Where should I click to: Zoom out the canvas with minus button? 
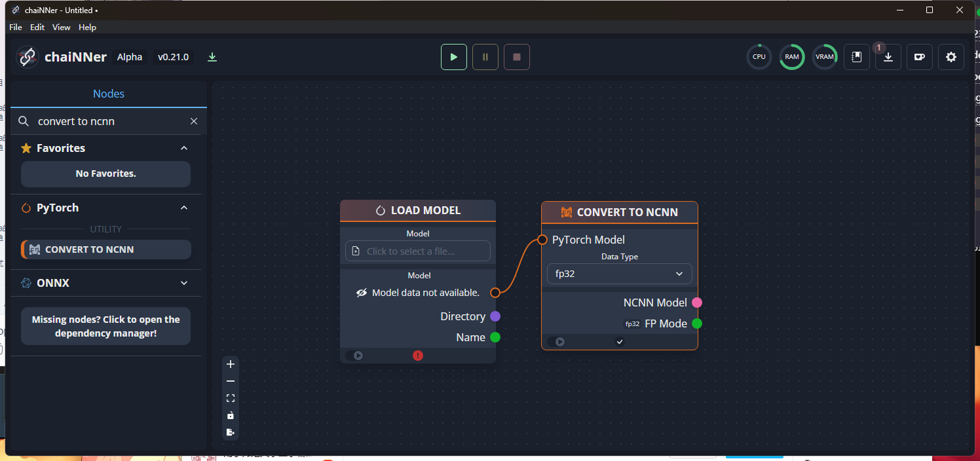pos(231,381)
